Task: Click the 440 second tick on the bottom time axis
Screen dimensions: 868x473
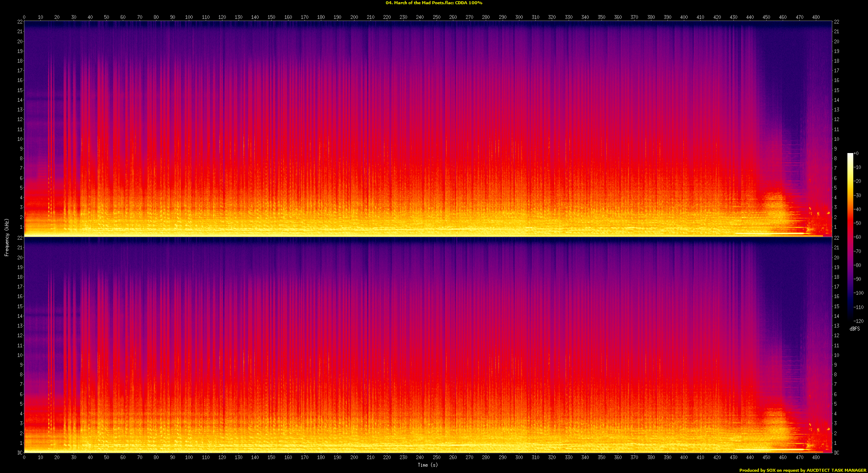Action: click(x=750, y=457)
